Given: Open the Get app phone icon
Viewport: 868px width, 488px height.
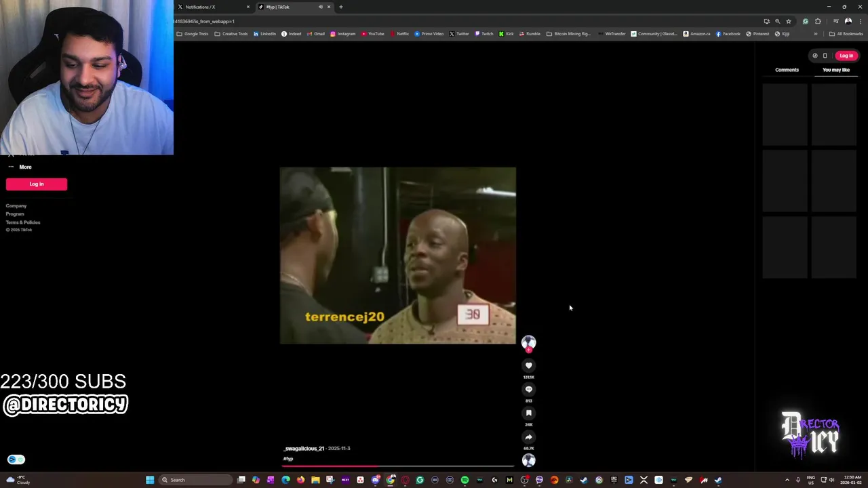Looking at the screenshot, I should point(825,56).
